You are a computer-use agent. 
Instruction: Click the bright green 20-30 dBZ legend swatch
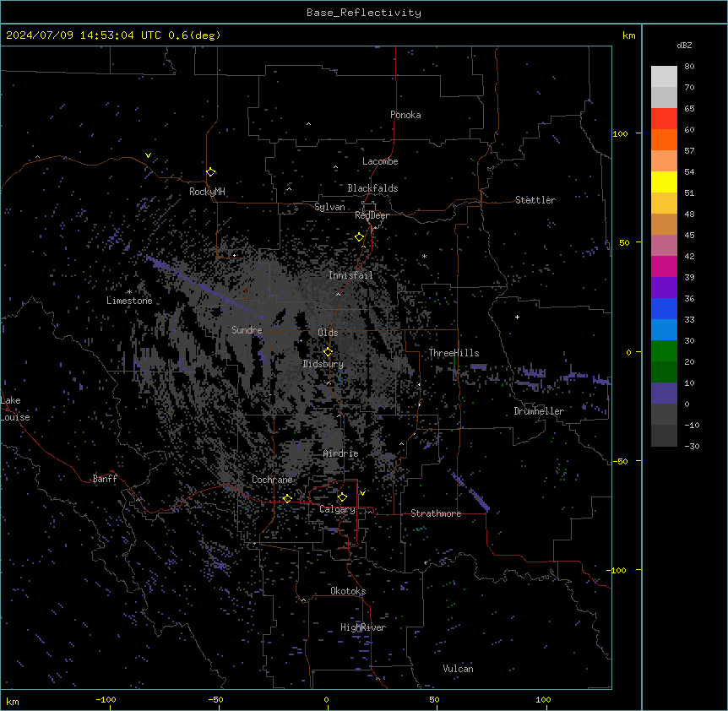(664, 351)
